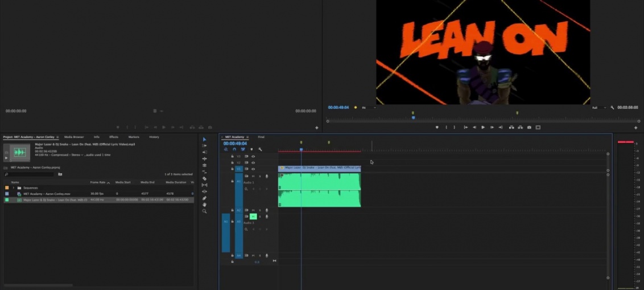644x290 pixels.
Task: Select the Zoom magnifier tool
Action: [x=204, y=211]
